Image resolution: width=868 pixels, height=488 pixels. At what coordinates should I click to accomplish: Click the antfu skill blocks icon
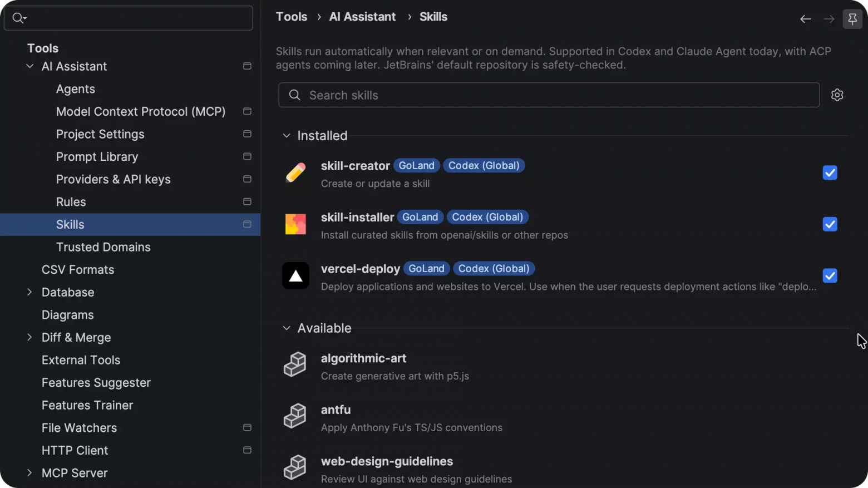click(295, 416)
